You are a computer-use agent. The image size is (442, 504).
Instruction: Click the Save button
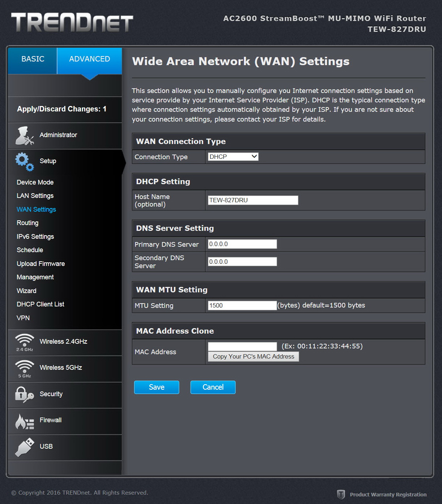click(156, 387)
